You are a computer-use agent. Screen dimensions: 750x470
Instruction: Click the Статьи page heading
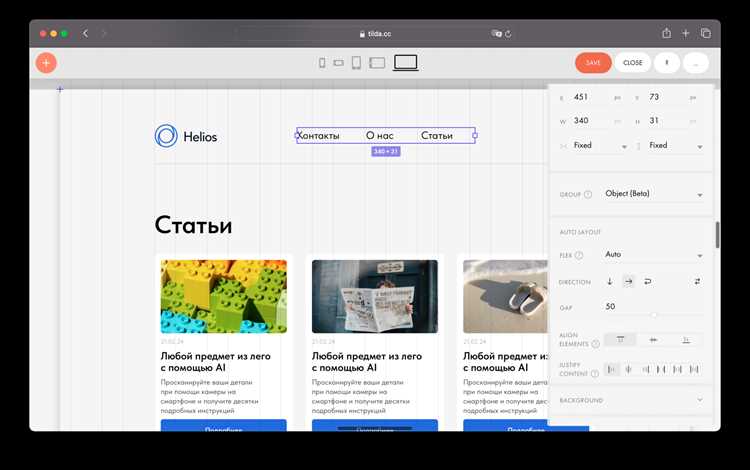point(193,225)
